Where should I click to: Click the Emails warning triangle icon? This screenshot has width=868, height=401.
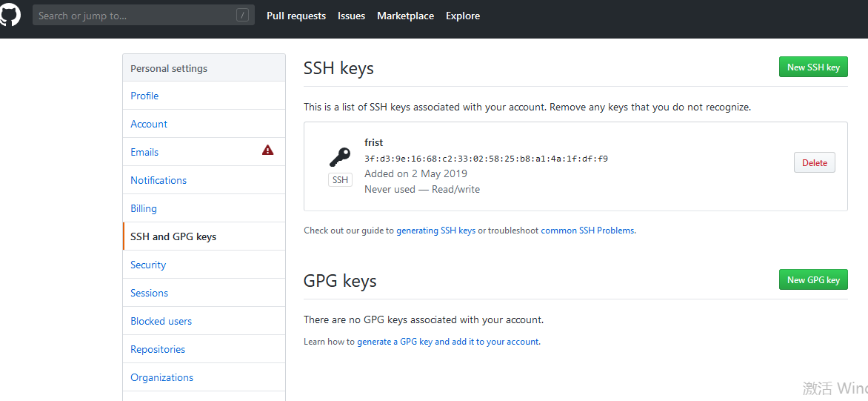point(268,150)
